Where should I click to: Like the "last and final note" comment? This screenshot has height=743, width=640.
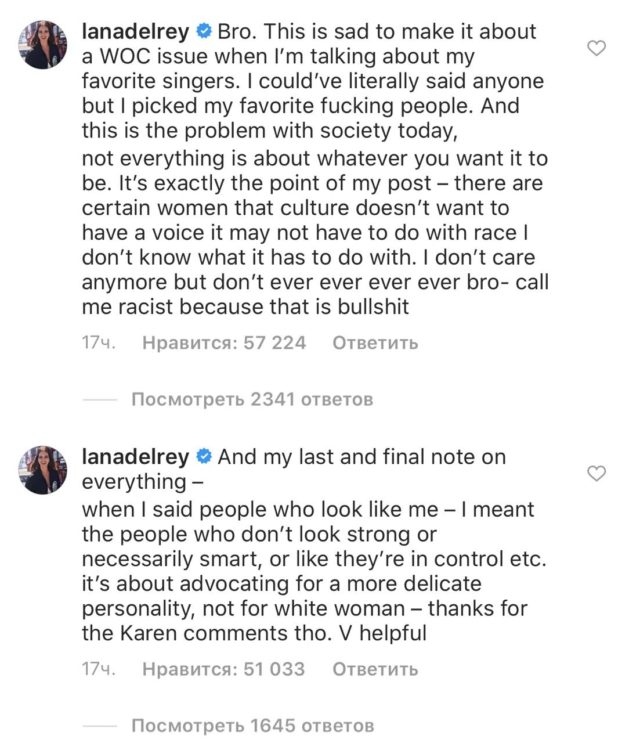coord(596,472)
